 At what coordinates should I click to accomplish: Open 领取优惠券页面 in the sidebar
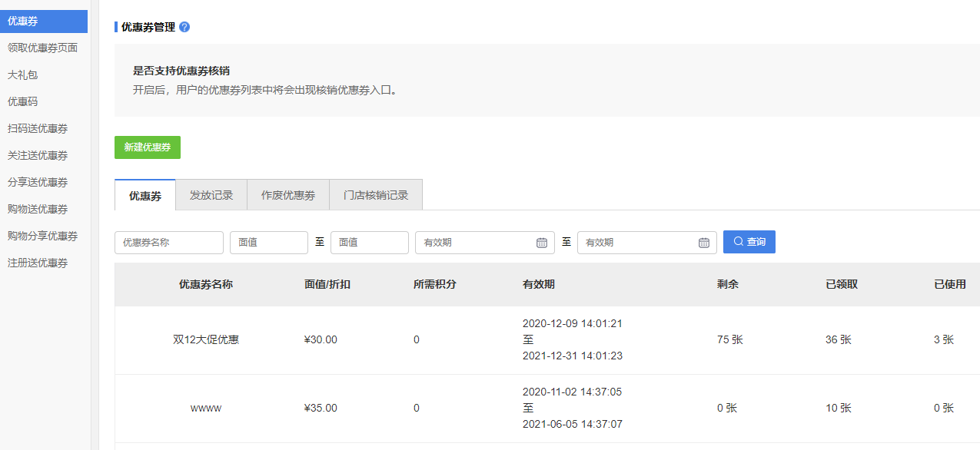pyautogui.click(x=42, y=48)
